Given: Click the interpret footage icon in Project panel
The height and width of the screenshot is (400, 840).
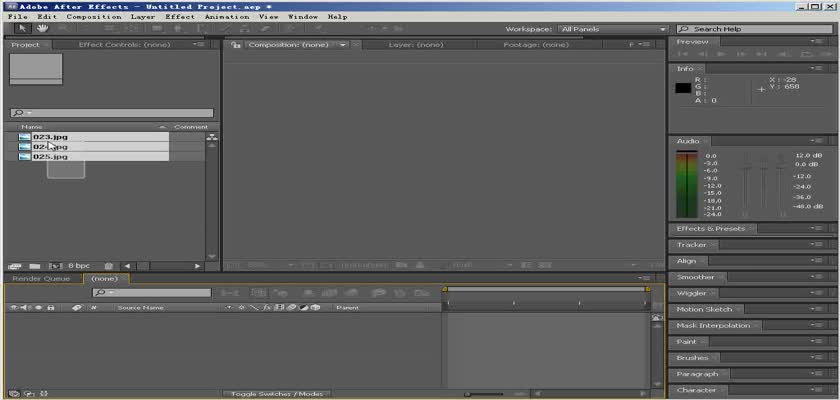Looking at the screenshot, I should 15,266.
